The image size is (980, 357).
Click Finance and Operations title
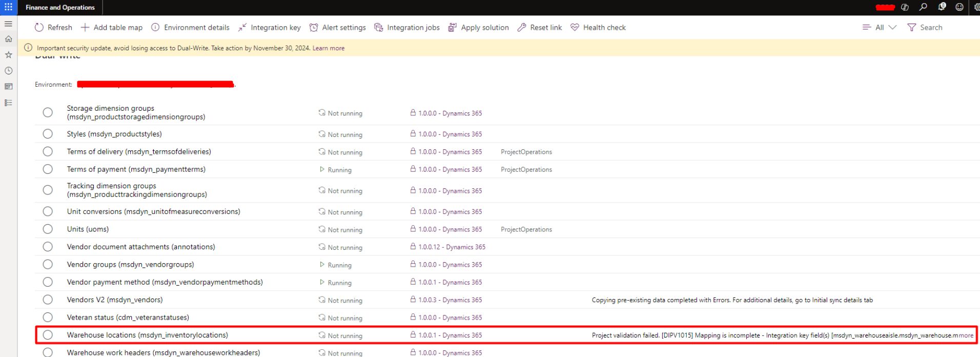(x=60, y=7)
